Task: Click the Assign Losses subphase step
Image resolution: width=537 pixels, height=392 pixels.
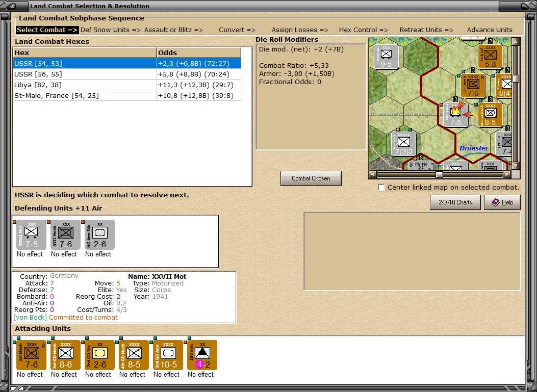Action: 299,30
